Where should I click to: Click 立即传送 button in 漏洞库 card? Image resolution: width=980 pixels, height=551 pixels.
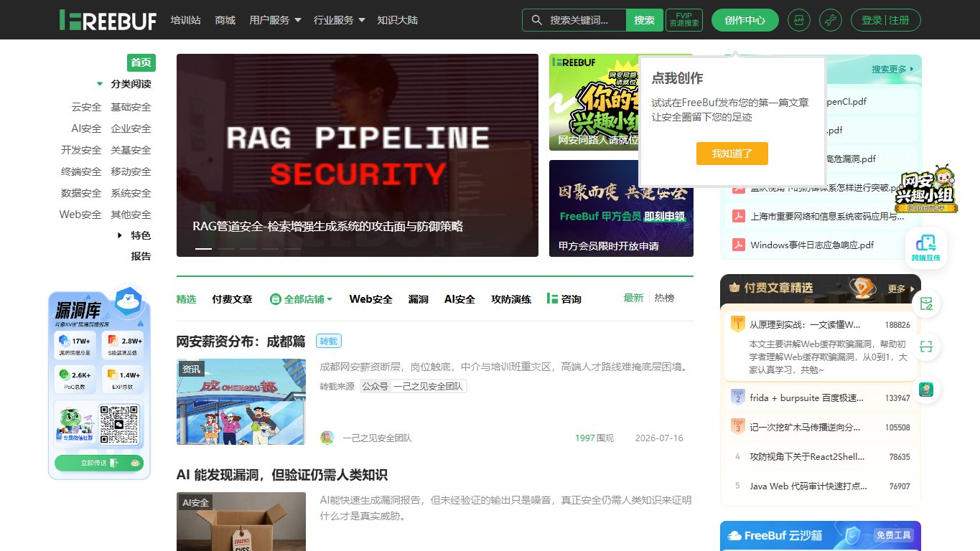99,463
